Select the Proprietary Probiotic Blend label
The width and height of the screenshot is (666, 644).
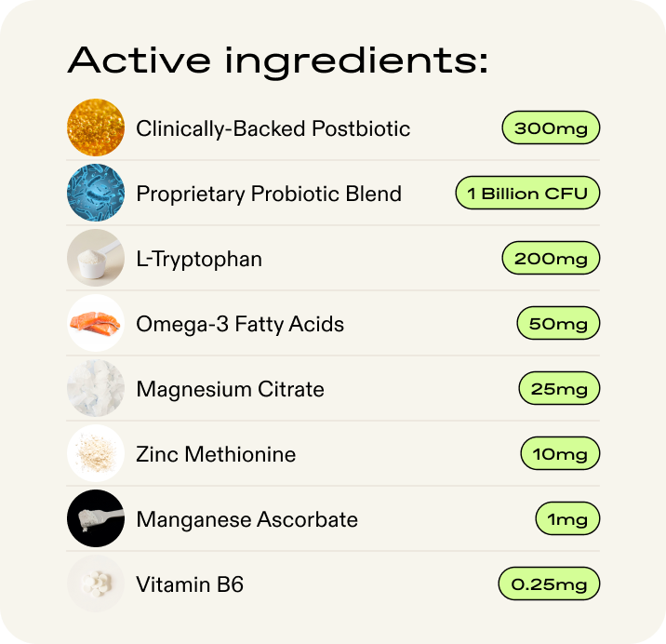pos(269,194)
